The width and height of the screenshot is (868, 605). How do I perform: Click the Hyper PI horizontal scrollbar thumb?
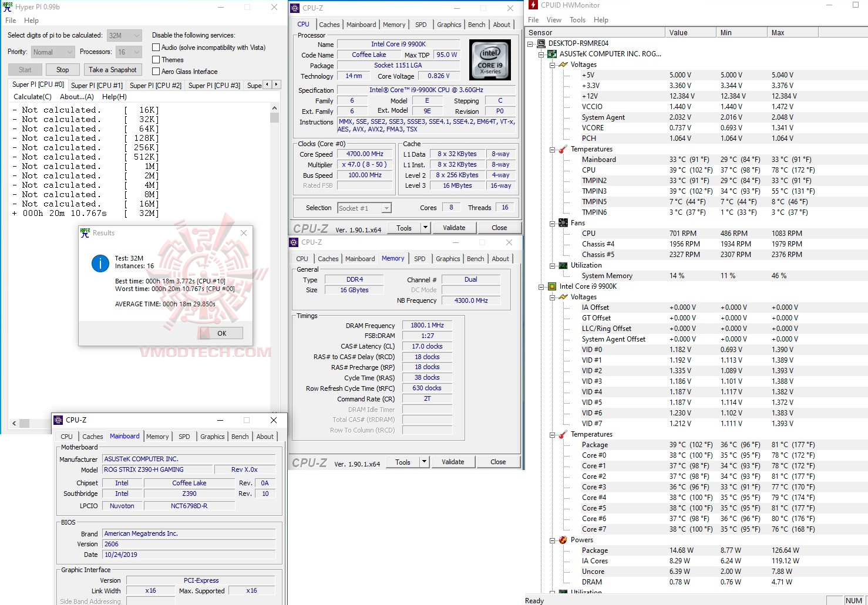(25, 423)
